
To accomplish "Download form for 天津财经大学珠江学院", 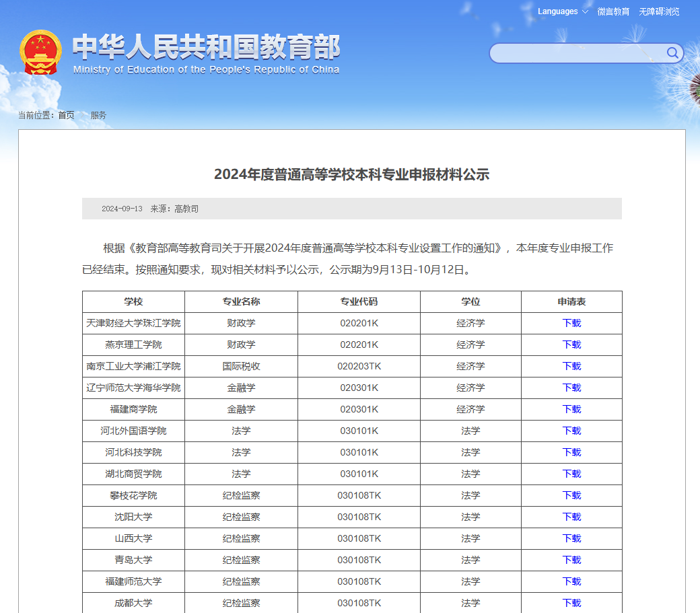I will (x=571, y=323).
